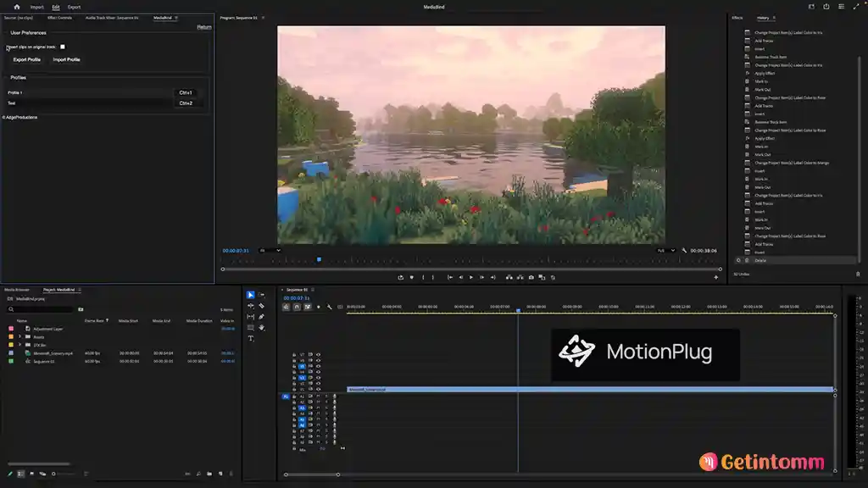Select the Selection tool arrow
This screenshot has width=868, height=488.
click(x=250, y=295)
